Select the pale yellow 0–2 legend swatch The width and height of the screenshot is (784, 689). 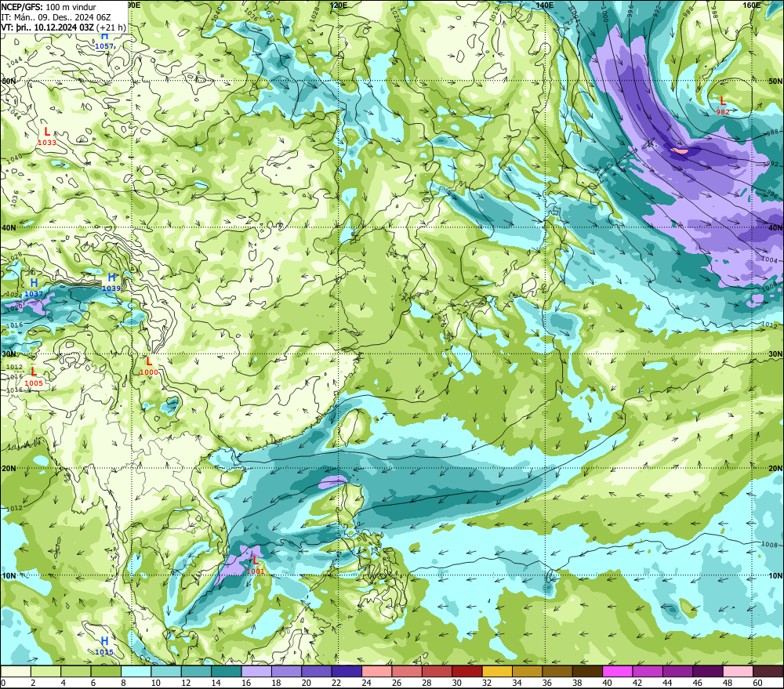[16, 671]
